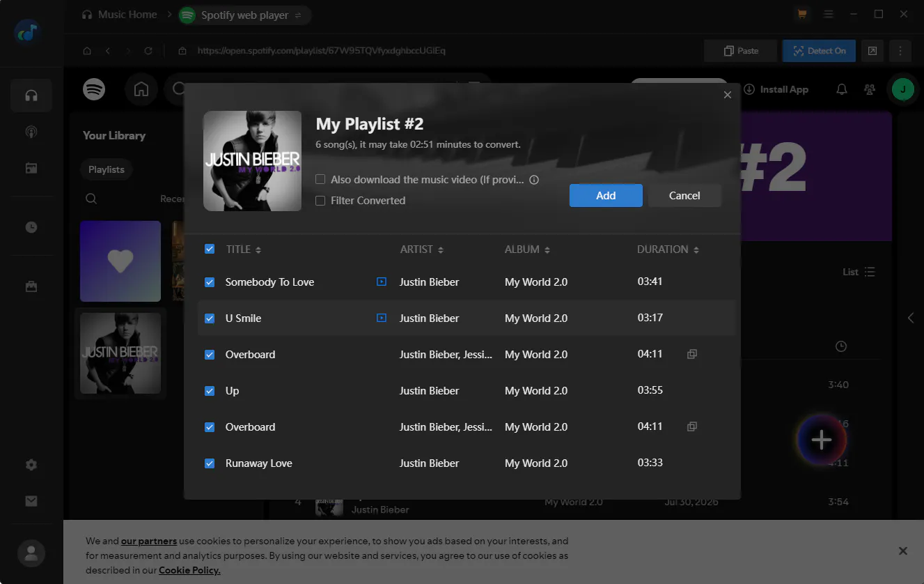924x584 pixels.
Task: Open Justin Bieber playlist thumbnail in library
Action: [120, 353]
